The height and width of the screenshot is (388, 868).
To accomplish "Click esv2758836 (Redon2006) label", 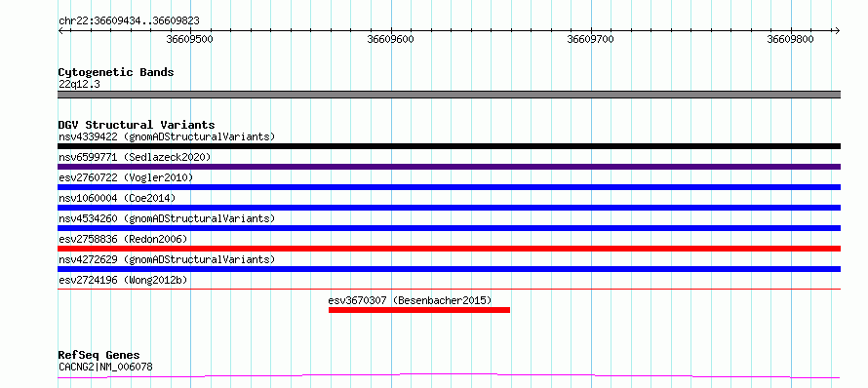I will [123, 239].
